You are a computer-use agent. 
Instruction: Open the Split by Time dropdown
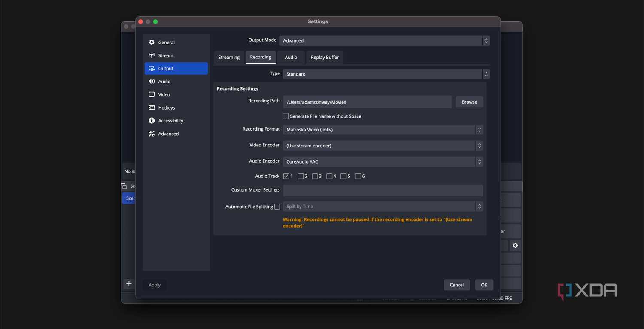pos(383,207)
